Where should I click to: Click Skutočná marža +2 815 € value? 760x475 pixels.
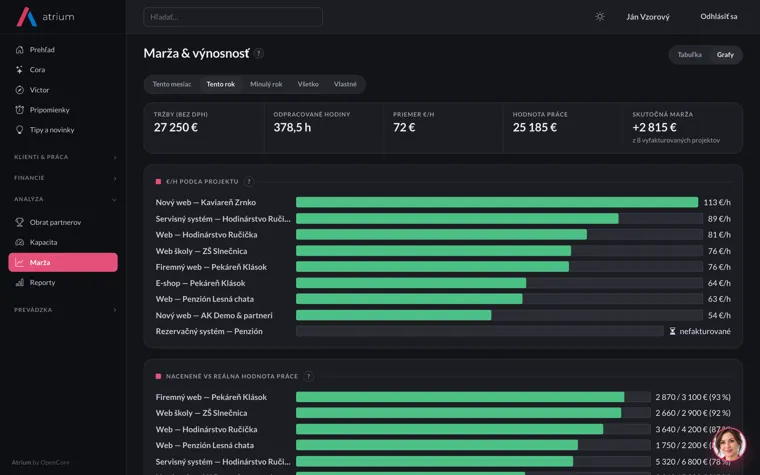point(654,127)
